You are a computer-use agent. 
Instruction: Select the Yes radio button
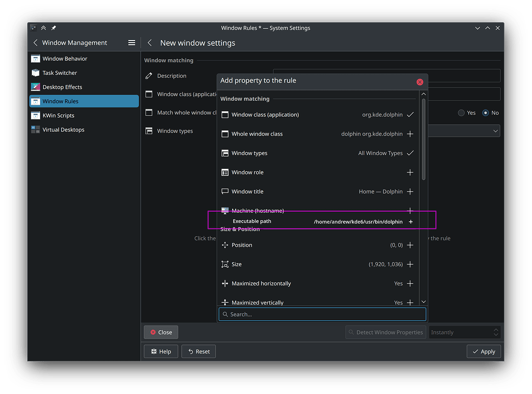[x=461, y=113]
